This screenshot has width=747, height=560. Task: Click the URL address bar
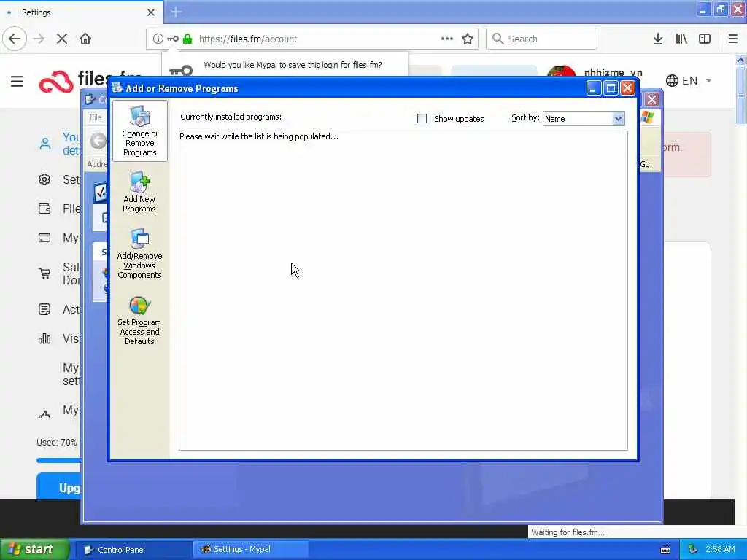point(312,39)
